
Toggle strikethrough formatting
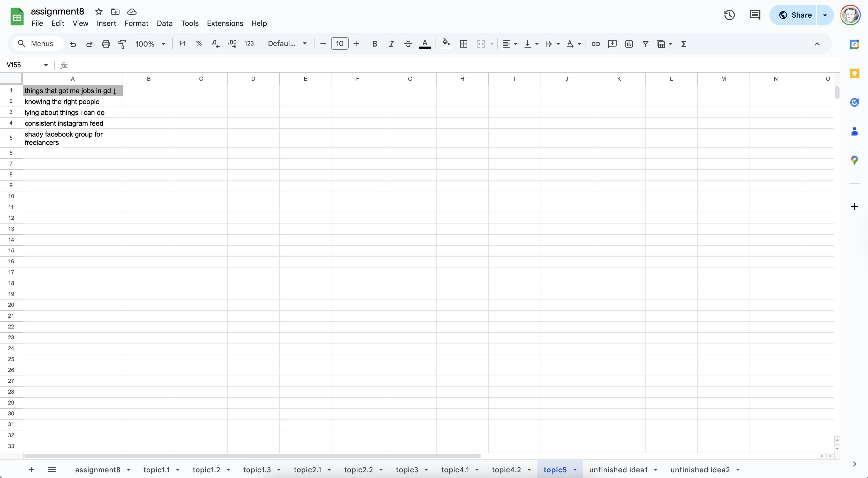pos(408,44)
